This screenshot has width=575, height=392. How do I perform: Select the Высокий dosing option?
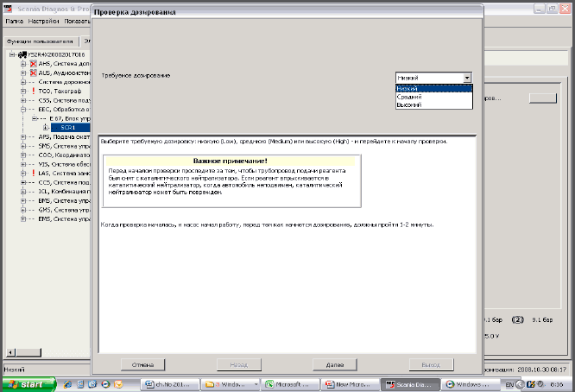pyautogui.click(x=433, y=104)
